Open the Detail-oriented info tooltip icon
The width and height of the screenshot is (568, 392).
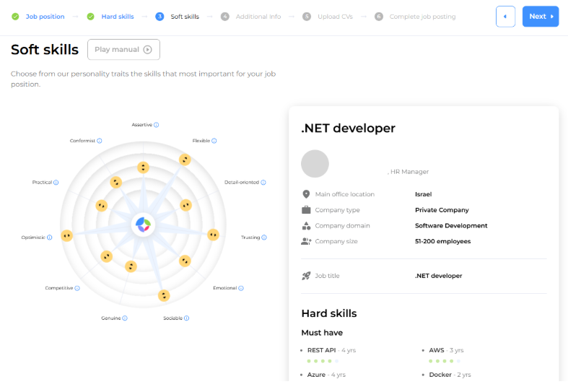pyautogui.click(x=264, y=183)
